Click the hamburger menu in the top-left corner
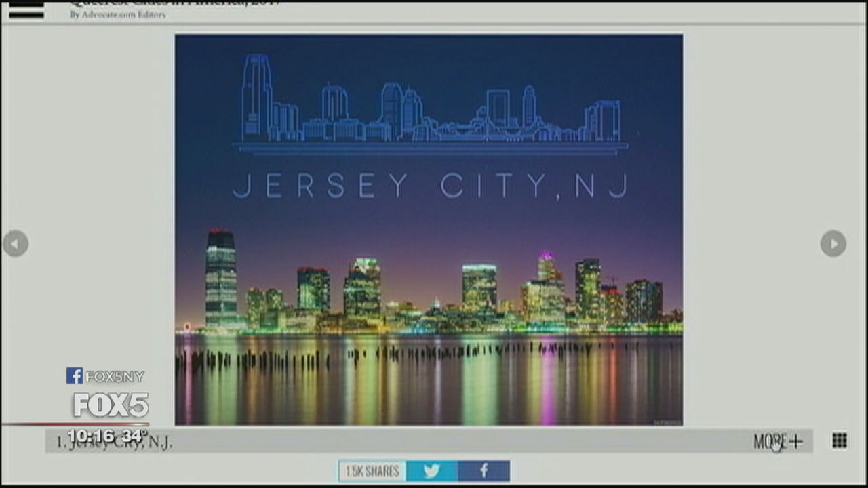The height and width of the screenshot is (488, 868). (x=26, y=10)
